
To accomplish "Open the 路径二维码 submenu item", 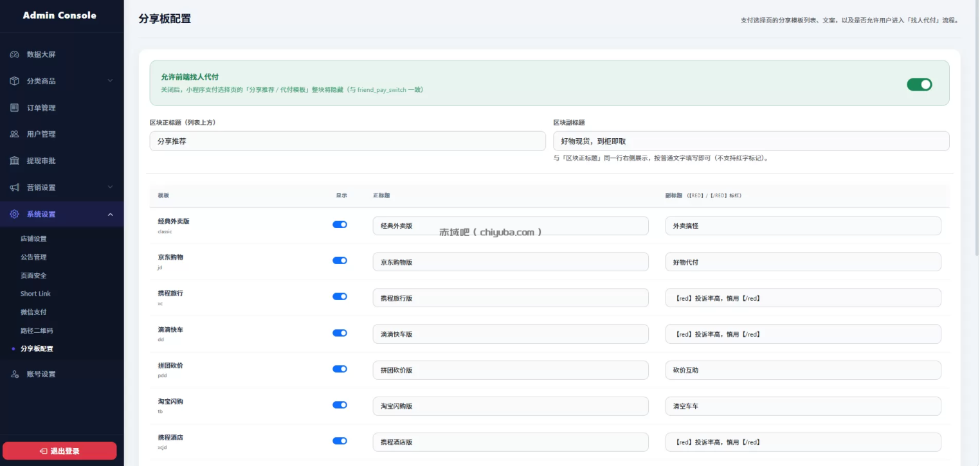I will [37, 330].
